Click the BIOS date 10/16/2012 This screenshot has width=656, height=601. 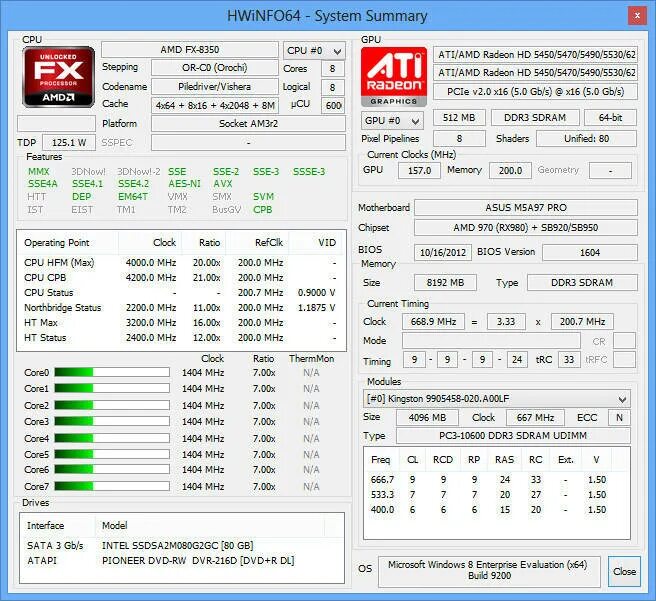tap(443, 253)
